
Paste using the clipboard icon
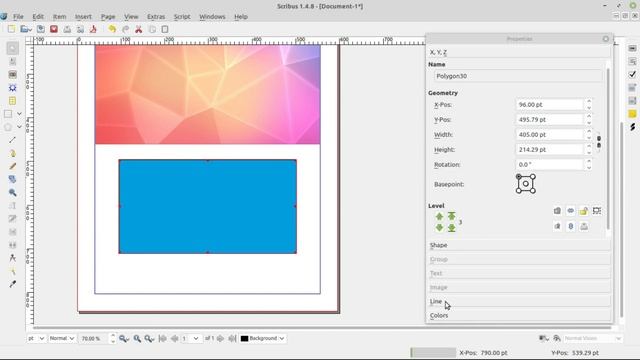click(x=165, y=29)
